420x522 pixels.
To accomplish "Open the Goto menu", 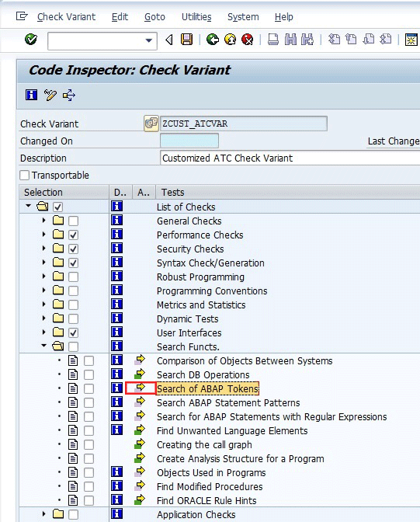I will pyautogui.click(x=154, y=16).
